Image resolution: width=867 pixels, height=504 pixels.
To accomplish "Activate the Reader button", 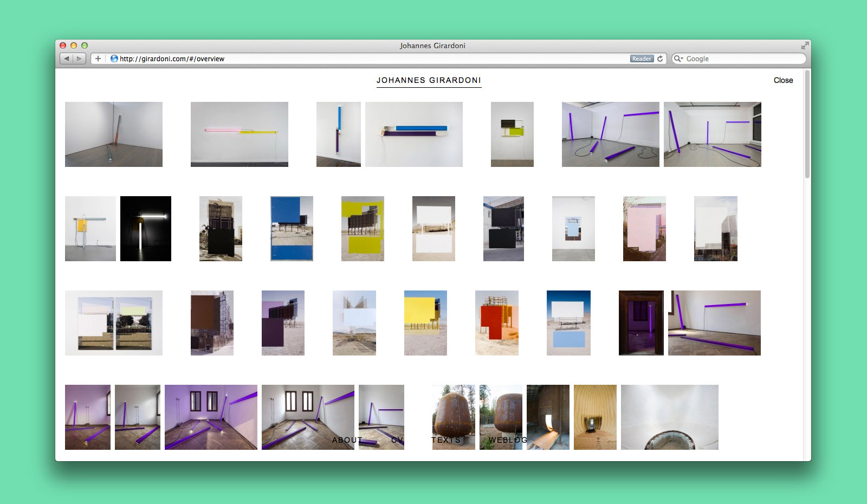I will click(642, 59).
